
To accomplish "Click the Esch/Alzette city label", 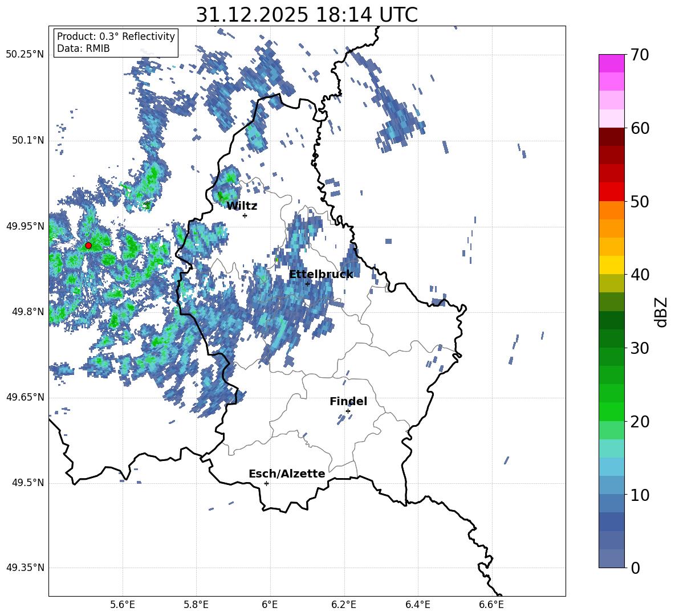I will (287, 474).
